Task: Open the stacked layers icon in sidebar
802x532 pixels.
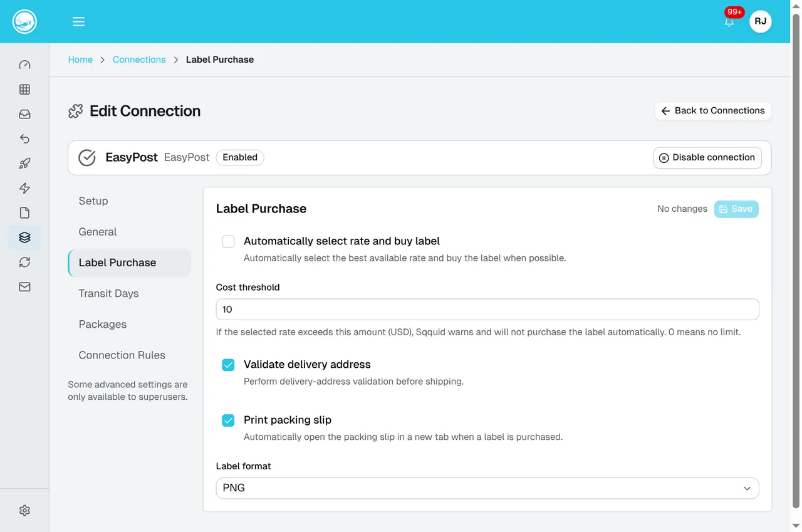Action: (x=24, y=237)
